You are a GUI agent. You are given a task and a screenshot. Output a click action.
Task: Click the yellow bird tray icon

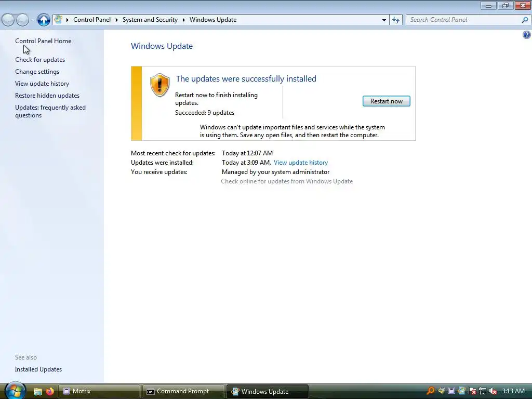[441, 391]
